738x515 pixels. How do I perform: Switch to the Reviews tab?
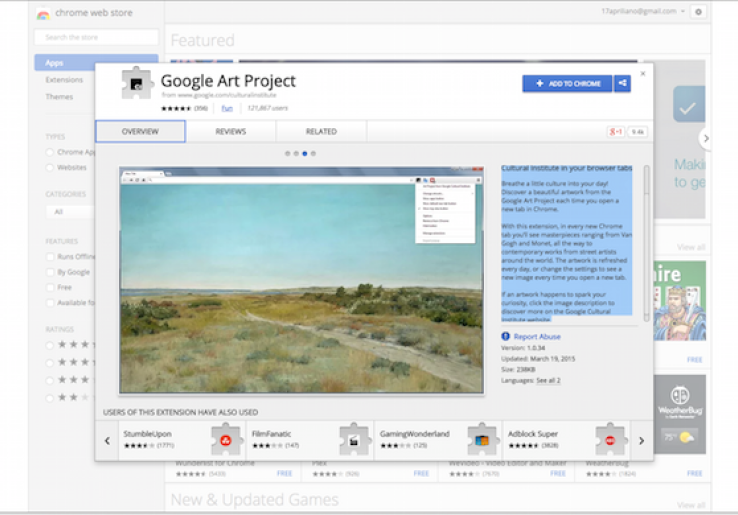click(x=231, y=131)
